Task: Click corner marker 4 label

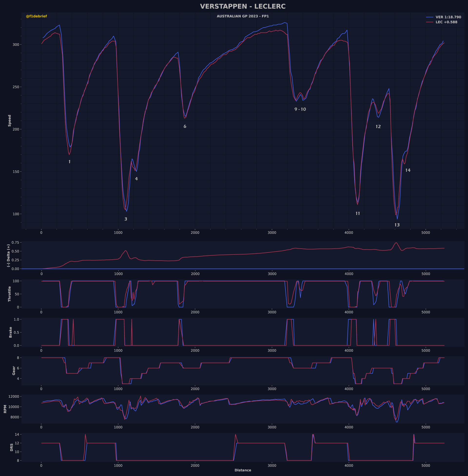Action: point(136,179)
